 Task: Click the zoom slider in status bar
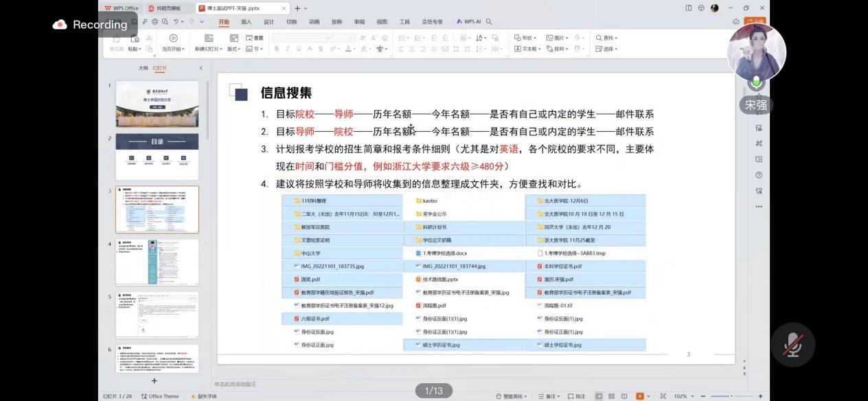731,396
